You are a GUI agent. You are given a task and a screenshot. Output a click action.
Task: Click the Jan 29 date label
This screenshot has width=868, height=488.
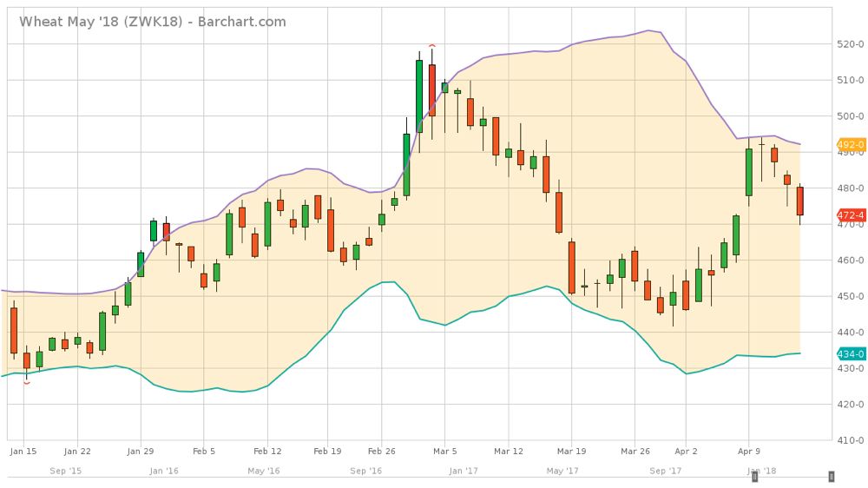[x=141, y=451]
